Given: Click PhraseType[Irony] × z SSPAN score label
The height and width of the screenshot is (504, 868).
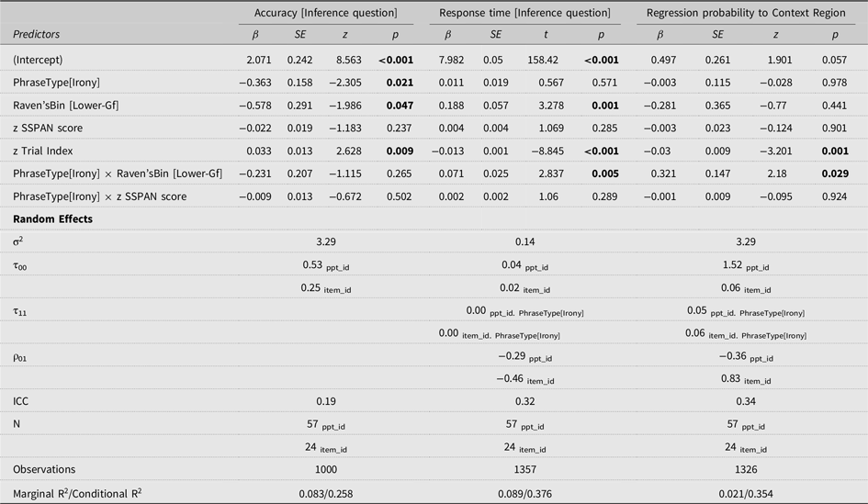Looking at the screenshot, I should click(99, 196).
